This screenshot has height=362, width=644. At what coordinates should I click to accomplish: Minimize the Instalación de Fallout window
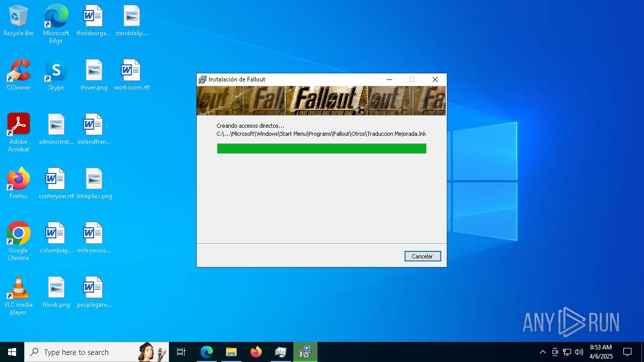click(389, 79)
